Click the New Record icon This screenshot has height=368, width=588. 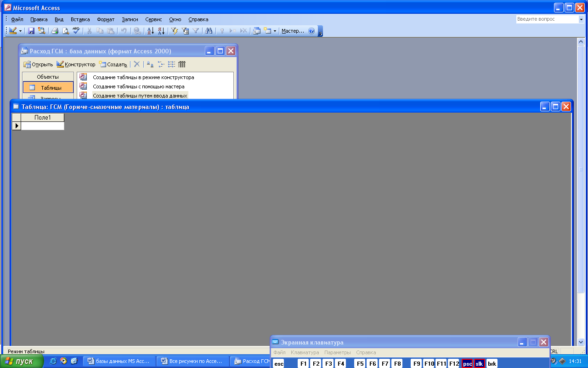[232, 31]
